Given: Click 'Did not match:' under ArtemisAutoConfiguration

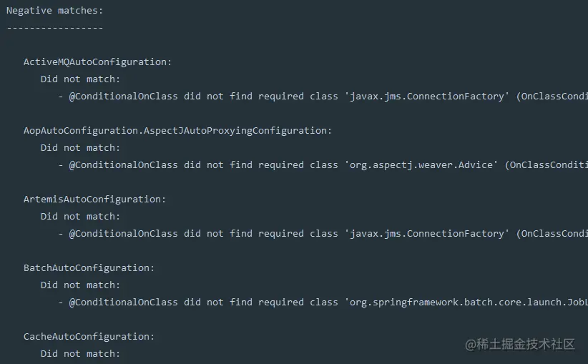Looking at the screenshot, I should pyautogui.click(x=80, y=216).
